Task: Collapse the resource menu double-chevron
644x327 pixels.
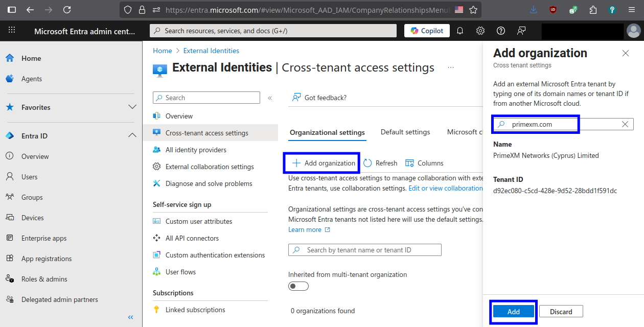Action: tap(270, 98)
